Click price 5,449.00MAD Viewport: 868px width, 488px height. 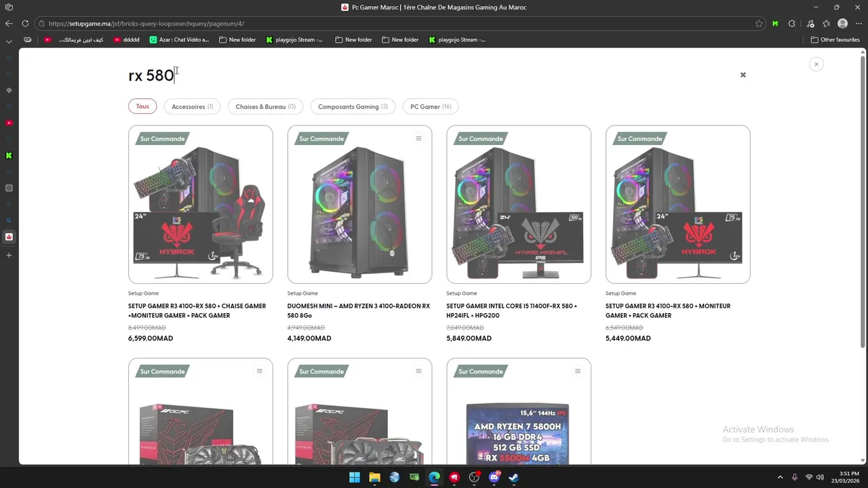(x=628, y=338)
